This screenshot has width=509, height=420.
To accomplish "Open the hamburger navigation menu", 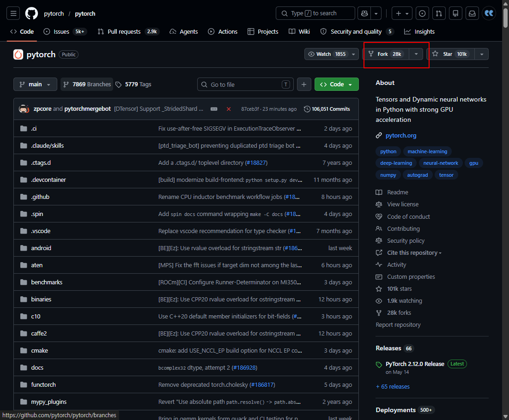I will [13, 13].
